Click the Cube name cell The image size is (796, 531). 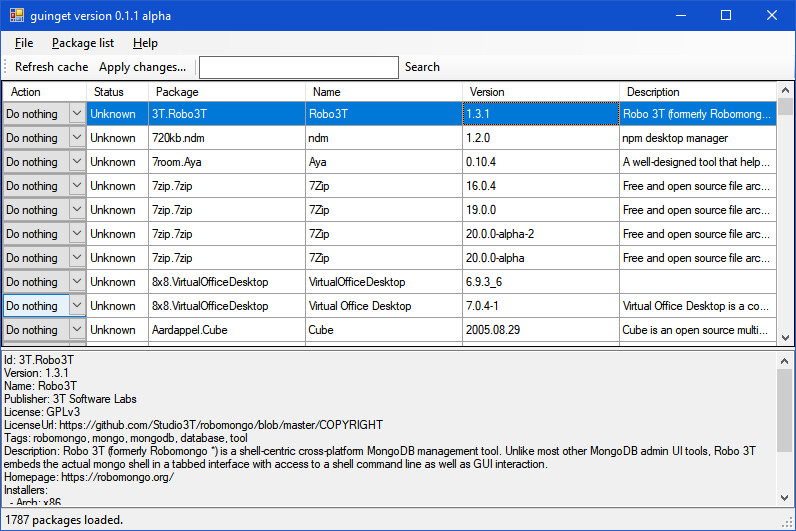click(384, 329)
